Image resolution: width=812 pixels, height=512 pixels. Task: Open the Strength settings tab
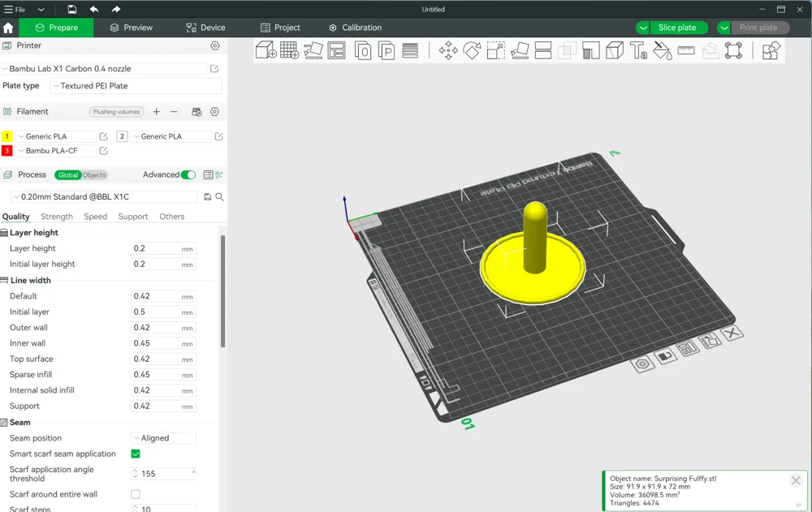coord(57,217)
